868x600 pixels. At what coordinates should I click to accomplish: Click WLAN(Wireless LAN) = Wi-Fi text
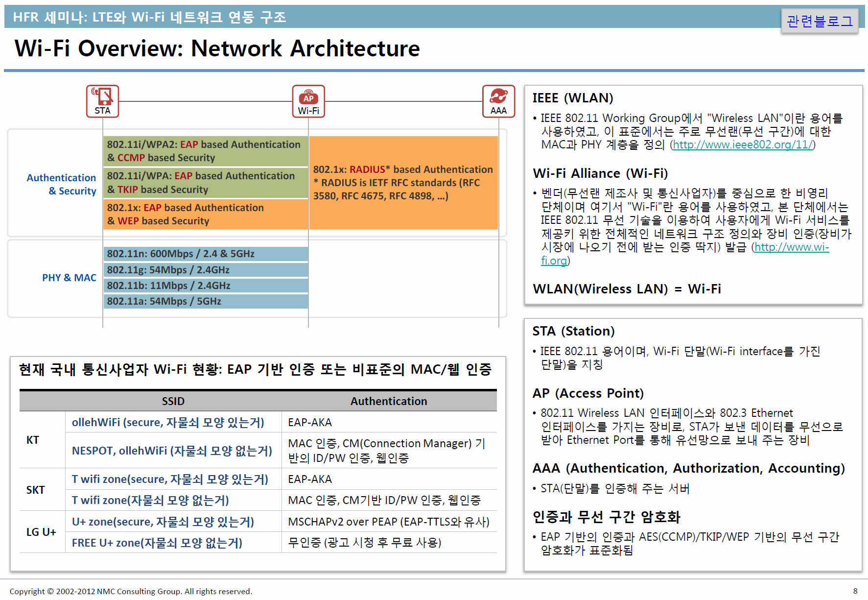point(627,289)
